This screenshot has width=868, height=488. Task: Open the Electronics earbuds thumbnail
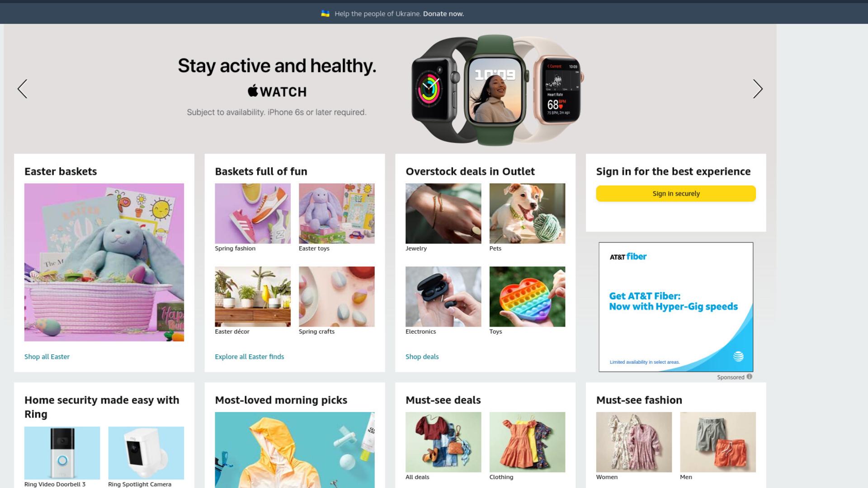pyautogui.click(x=443, y=296)
